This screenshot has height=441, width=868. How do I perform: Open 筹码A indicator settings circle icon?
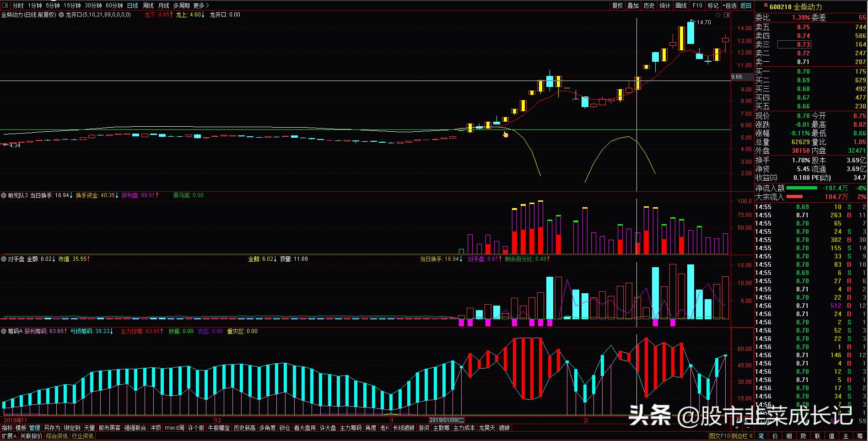point(4,331)
